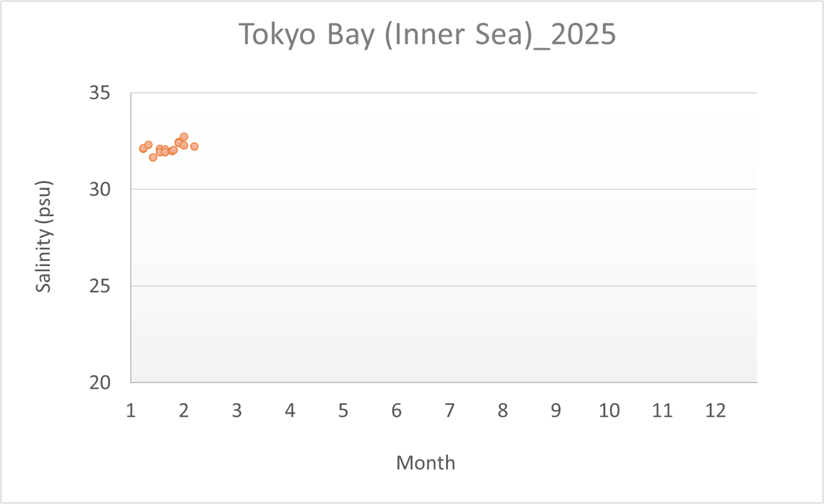This screenshot has height=504, width=824.
Task: Click month label 6 on horizontal axis
Action: coord(396,410)
